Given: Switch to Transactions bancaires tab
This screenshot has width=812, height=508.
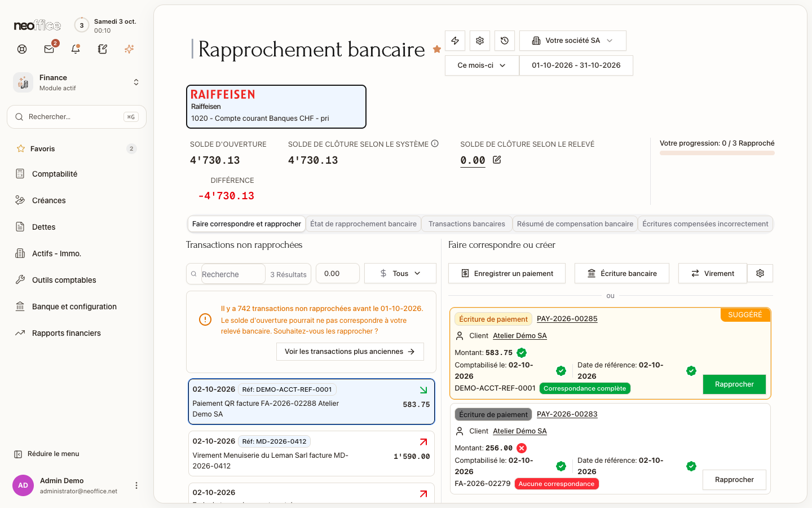Looking at the screenshot, I should [467, 224].
